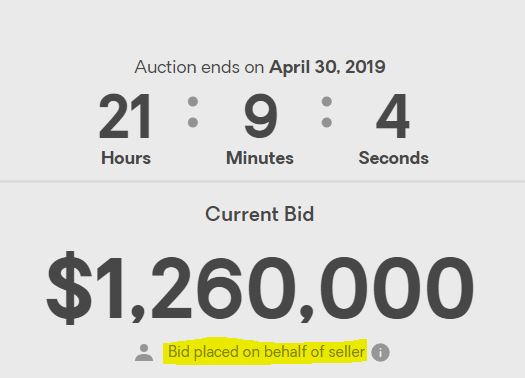Click the colon separator between minutes and seconds

(327, 112)
